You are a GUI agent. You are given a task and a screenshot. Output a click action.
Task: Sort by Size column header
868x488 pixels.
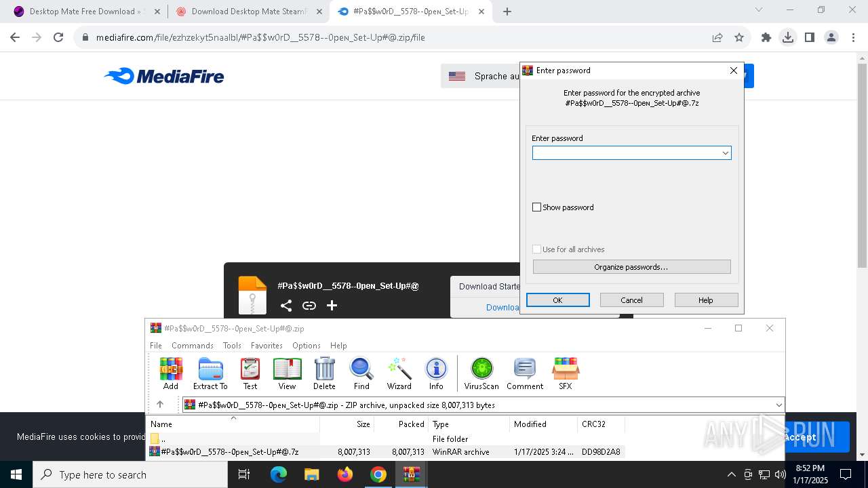coord(347,424)
